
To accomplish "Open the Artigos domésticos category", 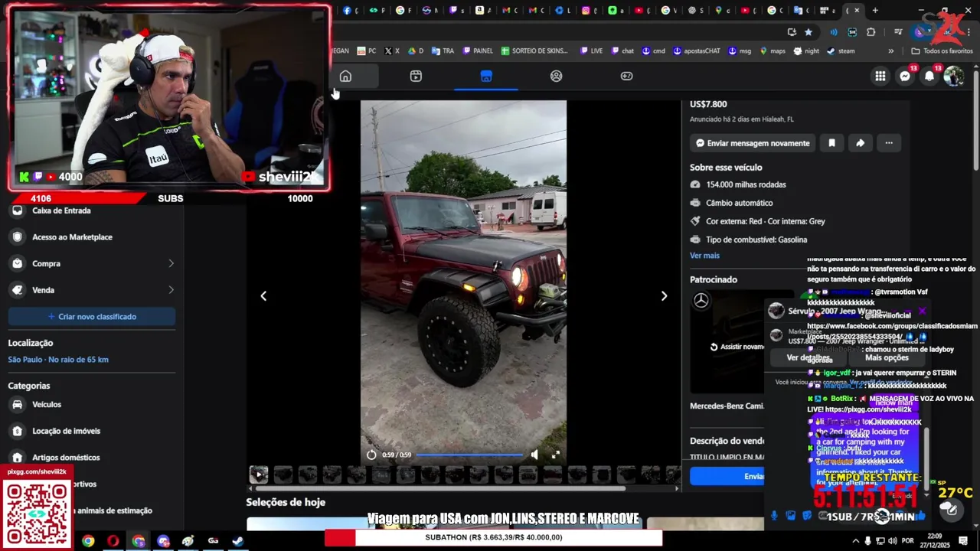I will pos(92,458).
